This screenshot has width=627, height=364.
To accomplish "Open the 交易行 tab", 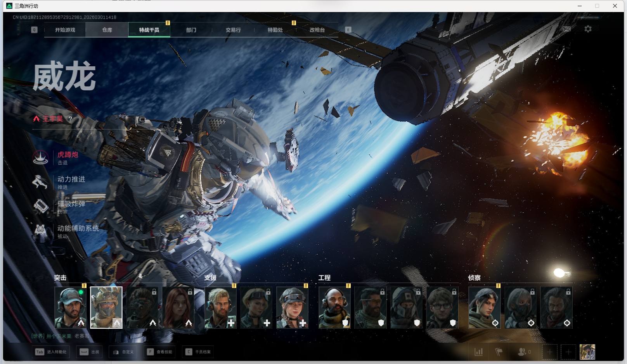I will coord(233,30).
